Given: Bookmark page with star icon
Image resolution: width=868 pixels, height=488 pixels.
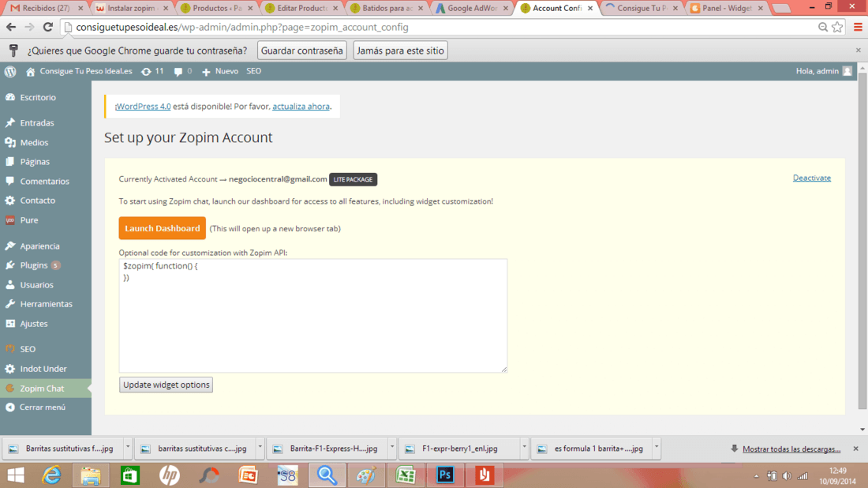Looking at the screenshot, I should click(837, 27).
